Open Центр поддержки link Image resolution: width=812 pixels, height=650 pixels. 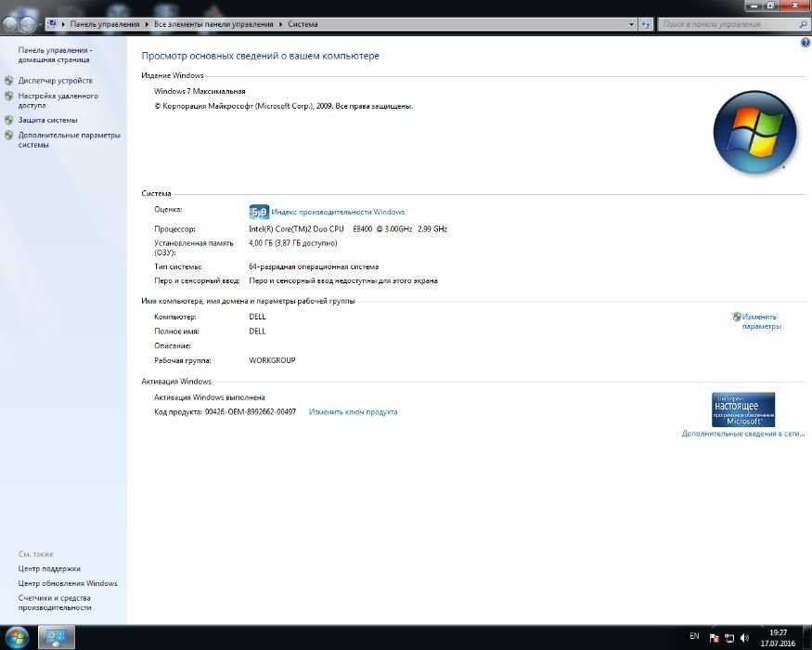49,568
